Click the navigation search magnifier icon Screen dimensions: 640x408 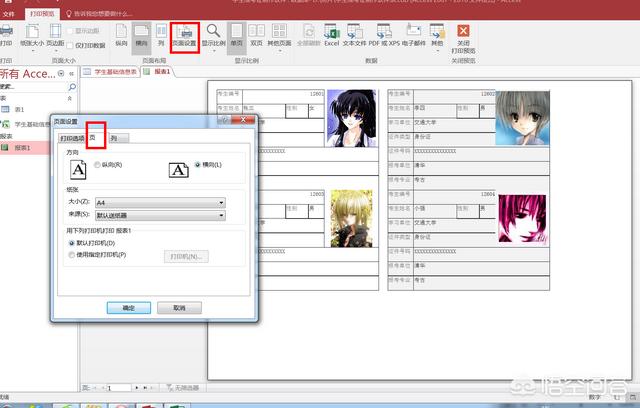pos(72,87)
